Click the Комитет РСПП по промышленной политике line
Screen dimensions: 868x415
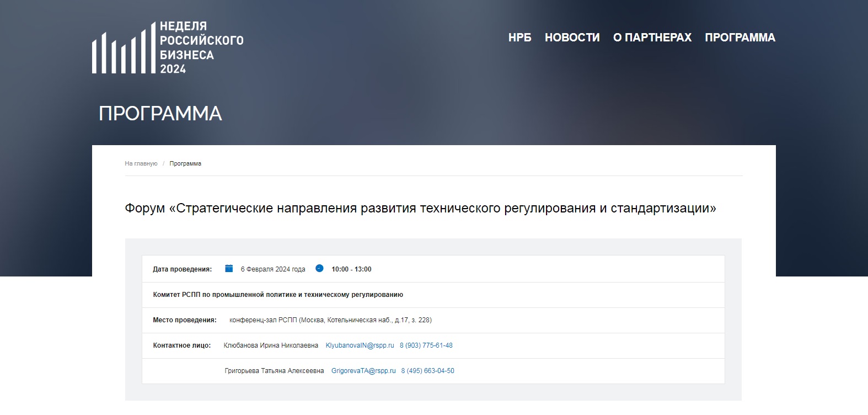point(278,295)
